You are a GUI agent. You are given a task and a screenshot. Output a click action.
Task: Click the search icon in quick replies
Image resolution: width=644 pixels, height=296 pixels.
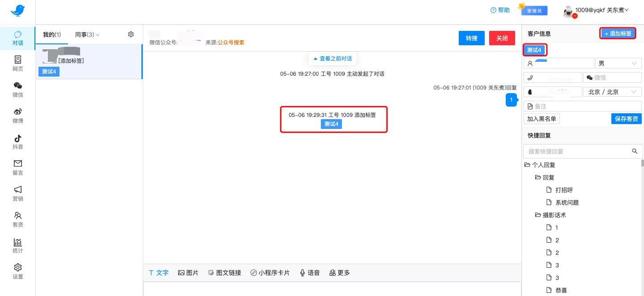(635, 151)
